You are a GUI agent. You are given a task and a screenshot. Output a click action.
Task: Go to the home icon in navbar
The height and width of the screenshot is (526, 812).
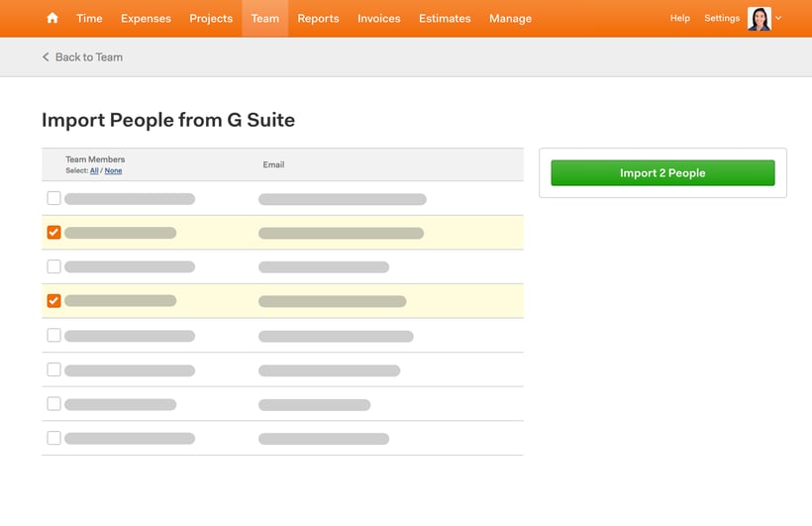click(x=52, y=18)
